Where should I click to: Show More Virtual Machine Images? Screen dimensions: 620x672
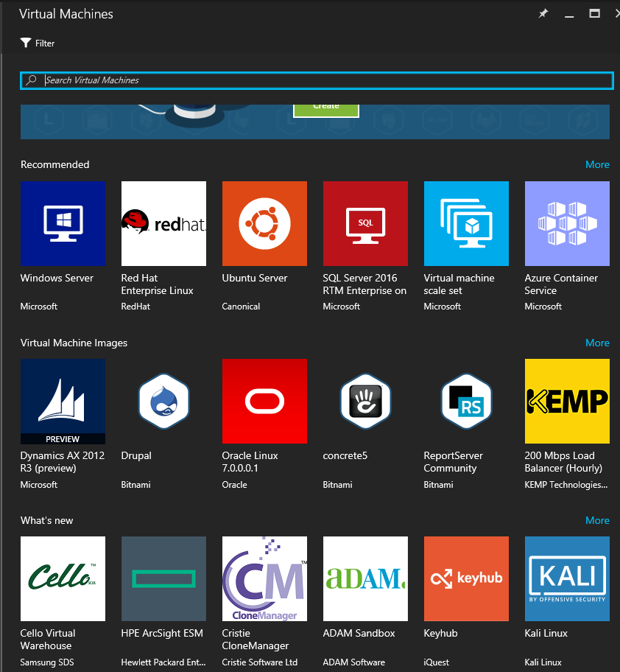click(597, 343)
